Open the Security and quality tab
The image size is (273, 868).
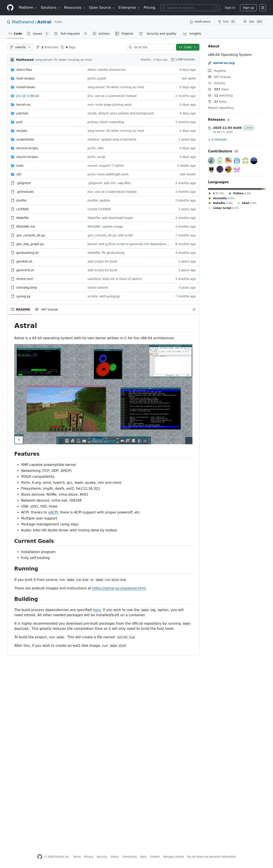(x=158, y=34)
